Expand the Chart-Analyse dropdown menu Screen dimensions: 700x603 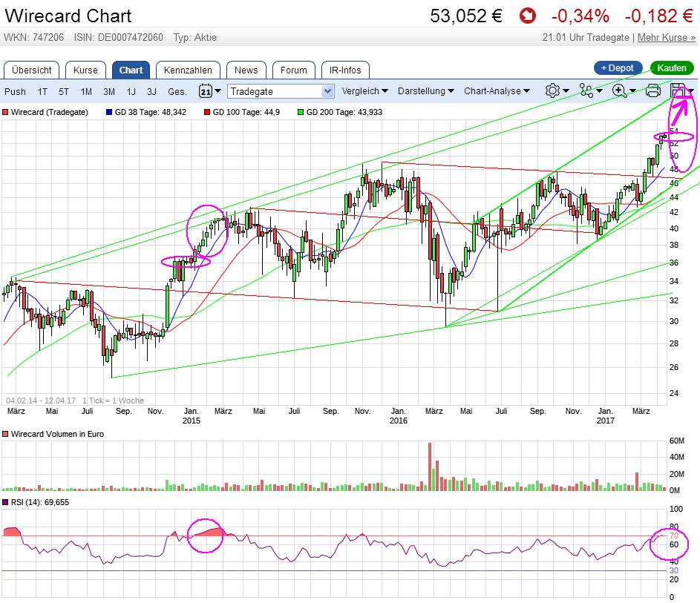(497, 91)
